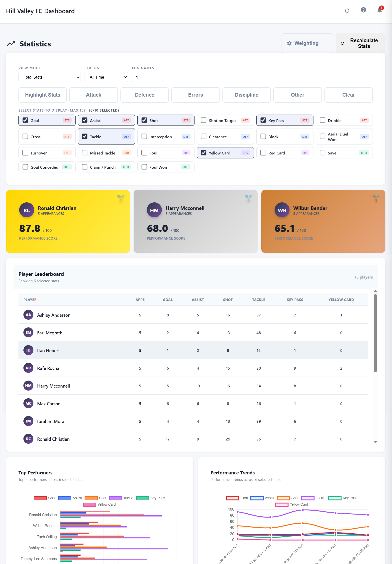Sort leaderboard by KEY PASS column header
This screenshot has width=392, height=564.
(295, 300)
